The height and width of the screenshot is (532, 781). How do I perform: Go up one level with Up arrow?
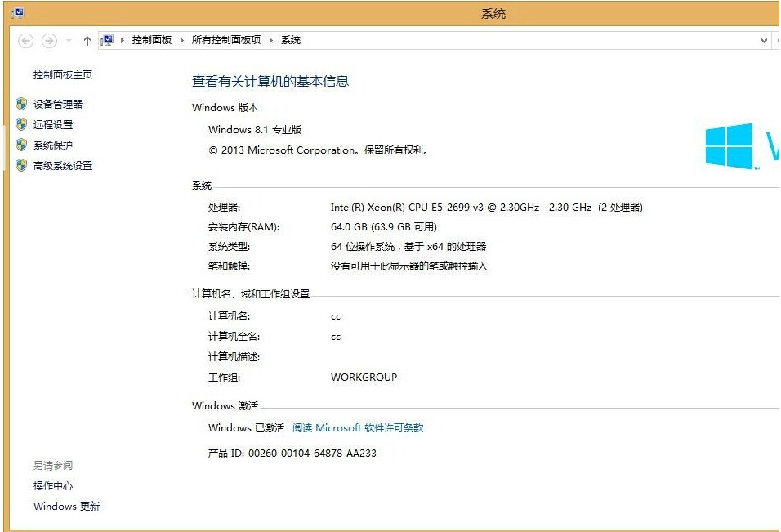point(87,40)
